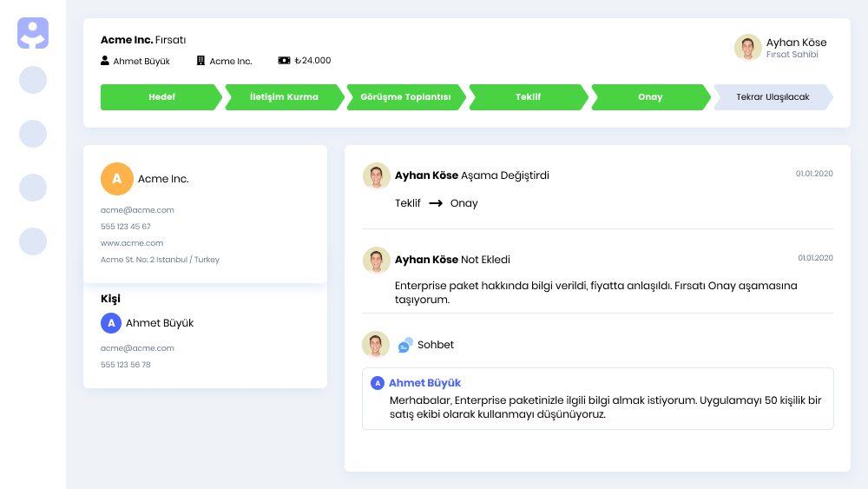Click the orange Acme Inc. avatar
868x489 pixels.
pyautogui.click(x=117, y=179)
